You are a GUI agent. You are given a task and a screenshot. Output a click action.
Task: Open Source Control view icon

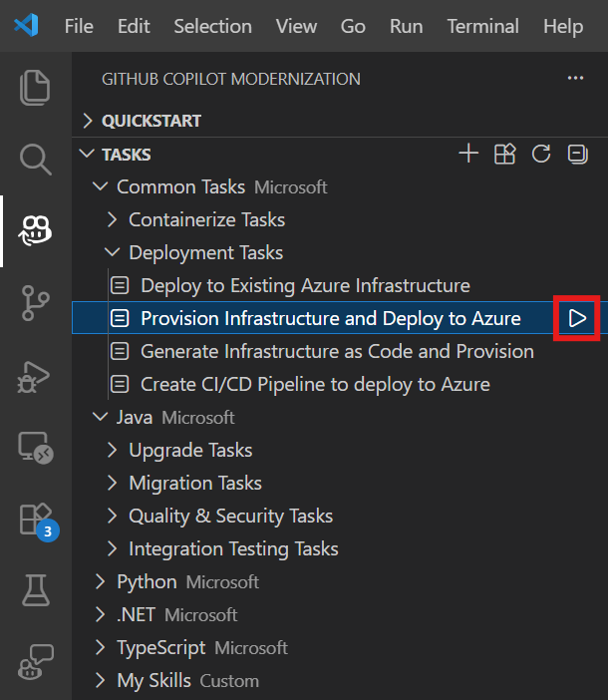click(35, 303)
